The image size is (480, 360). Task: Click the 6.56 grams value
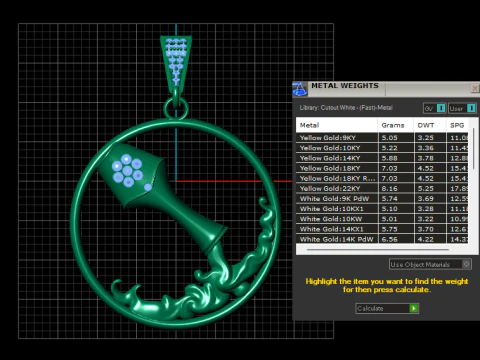389,239
